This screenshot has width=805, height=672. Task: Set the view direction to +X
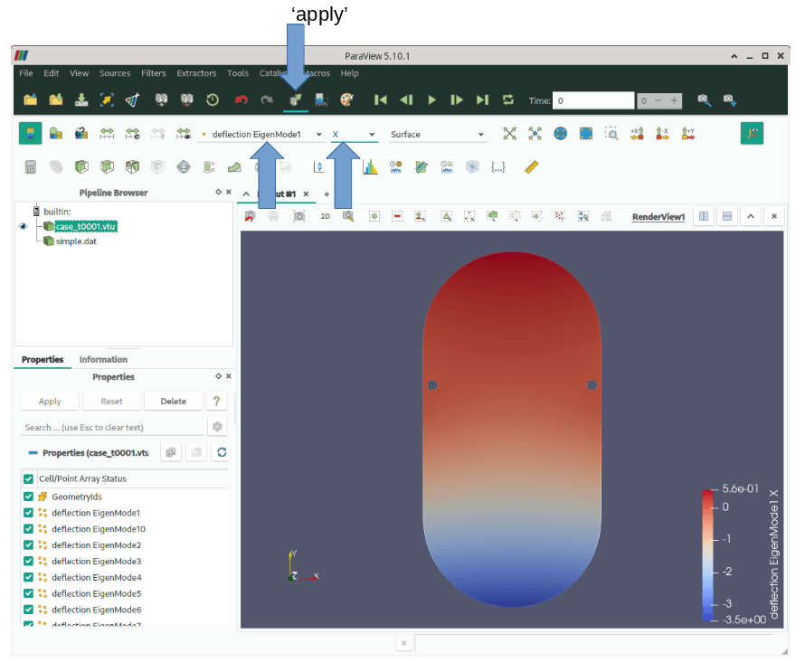637,134
